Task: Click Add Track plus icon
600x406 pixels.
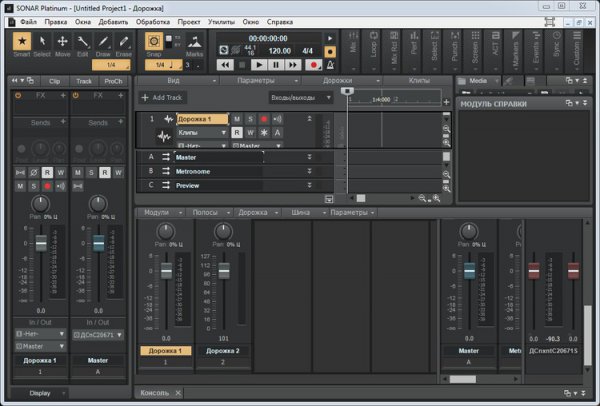Action: [x=145, y=97]
